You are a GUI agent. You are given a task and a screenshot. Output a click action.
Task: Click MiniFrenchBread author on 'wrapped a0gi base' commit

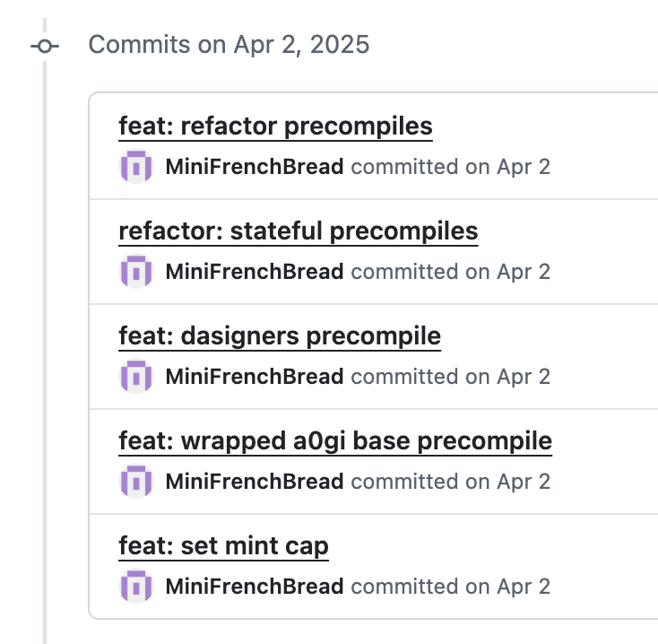(x=255, y=482)
